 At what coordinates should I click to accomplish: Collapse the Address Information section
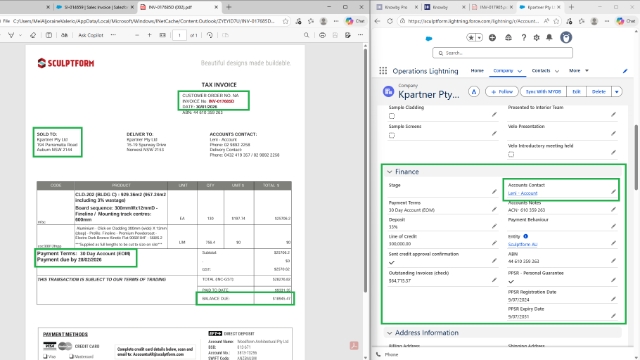tap(389, 333)
